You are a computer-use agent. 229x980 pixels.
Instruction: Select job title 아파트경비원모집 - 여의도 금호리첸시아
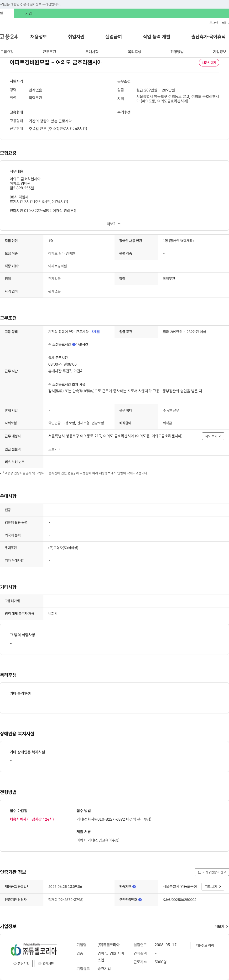(x=56, y=62)
